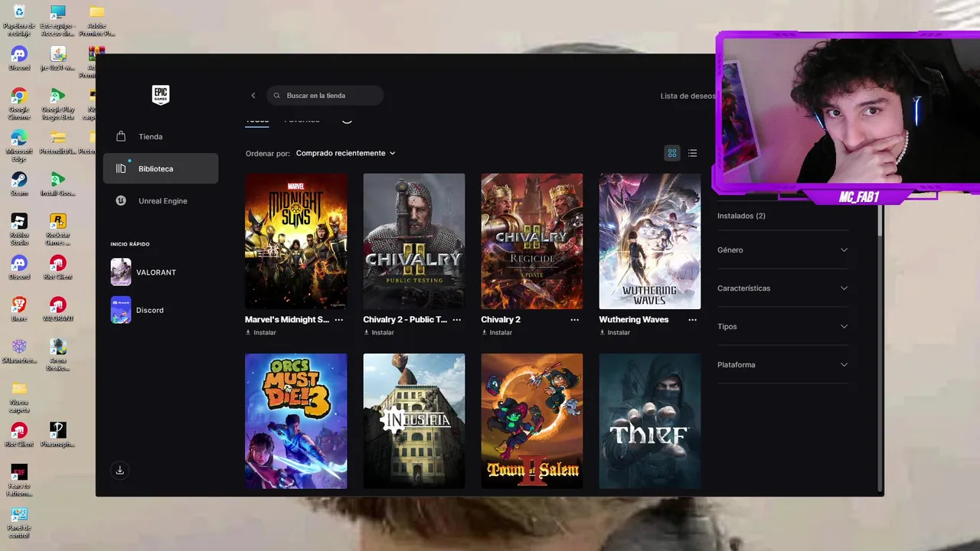Image resolution: width=980 pixels, height=551 pixels.
Task: Select Google Play Juegos Beta shortcut
Action: pos(57,104)
